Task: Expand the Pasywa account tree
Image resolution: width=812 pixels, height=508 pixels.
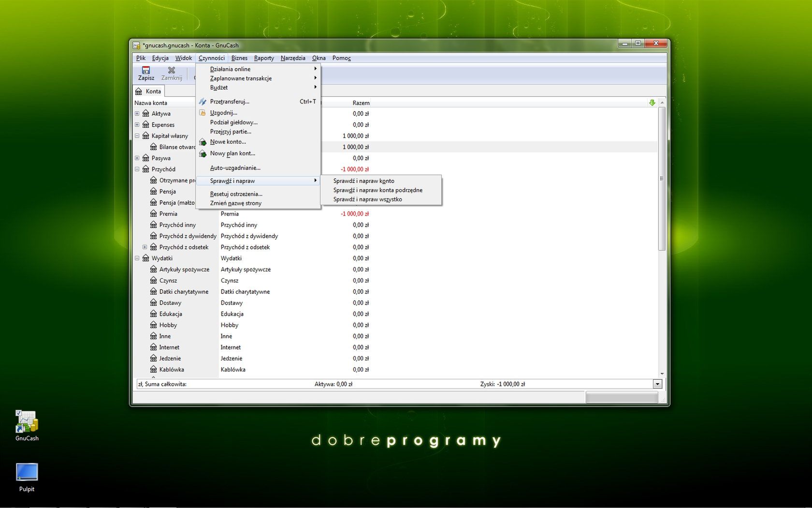Action: click(x=137, y=158)
